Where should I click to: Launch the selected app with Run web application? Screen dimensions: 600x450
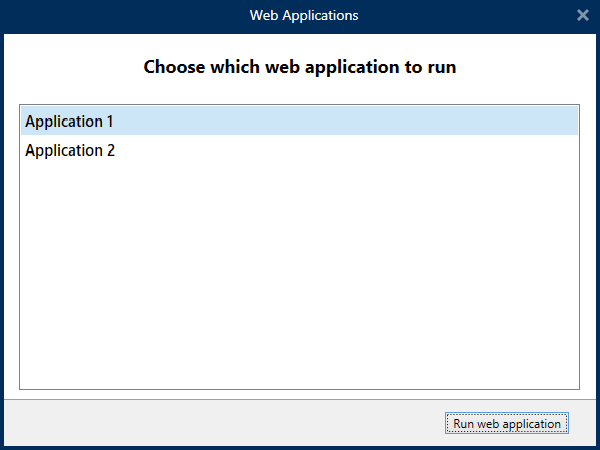click(507, 424)
